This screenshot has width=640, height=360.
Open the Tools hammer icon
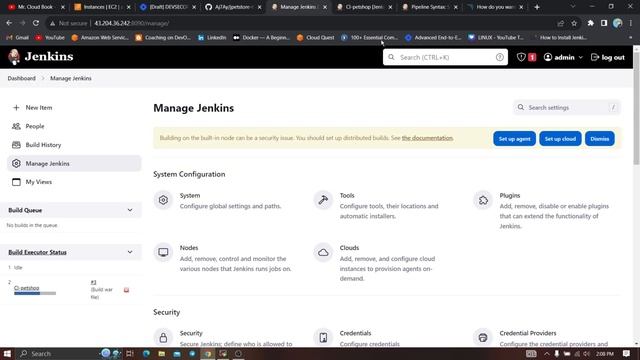[323, 200]
